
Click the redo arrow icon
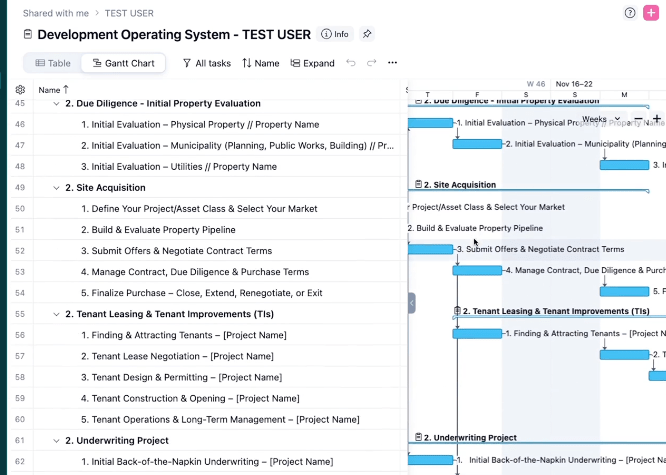pos(371,63)
